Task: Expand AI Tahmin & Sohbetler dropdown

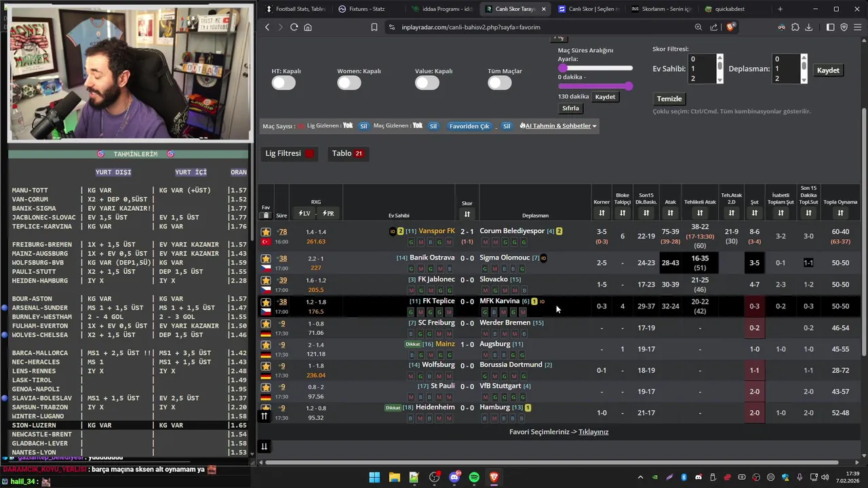Action: click(558, 126)
